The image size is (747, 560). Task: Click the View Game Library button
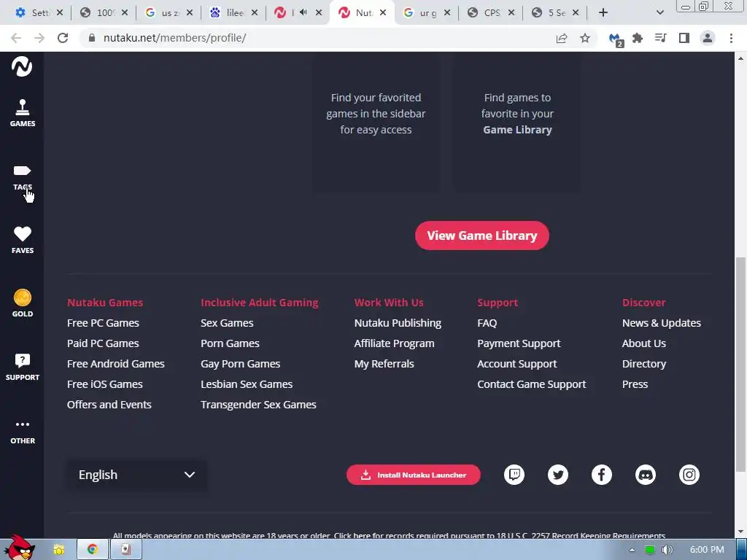(482, 236)
